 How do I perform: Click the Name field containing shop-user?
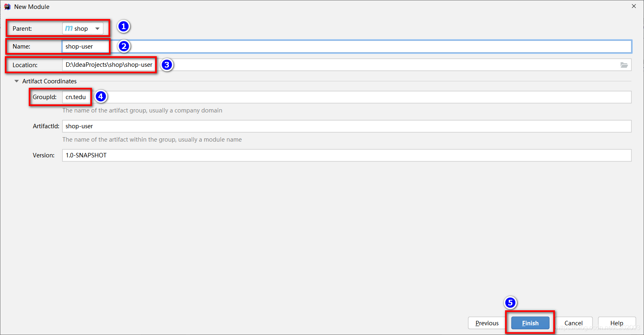point(347,47)
